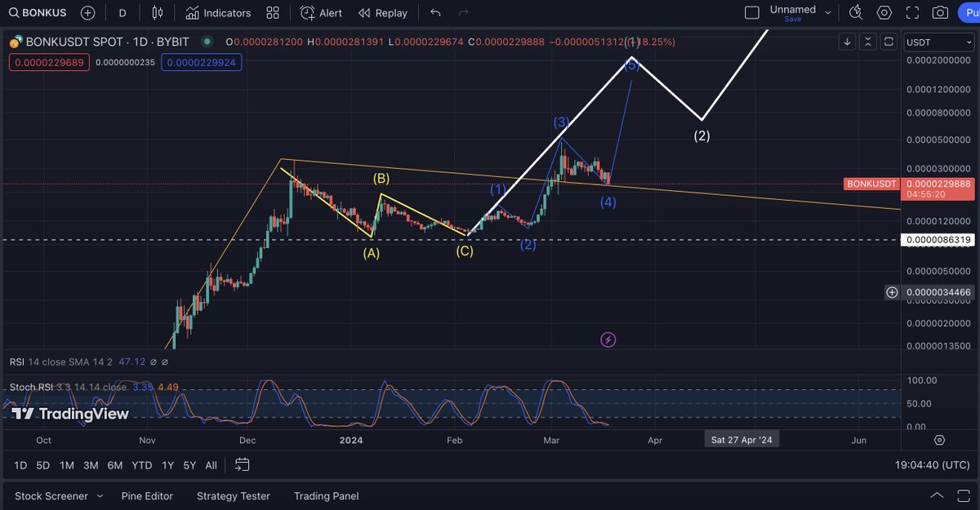Set range to 5Y

tap(189, 465)
